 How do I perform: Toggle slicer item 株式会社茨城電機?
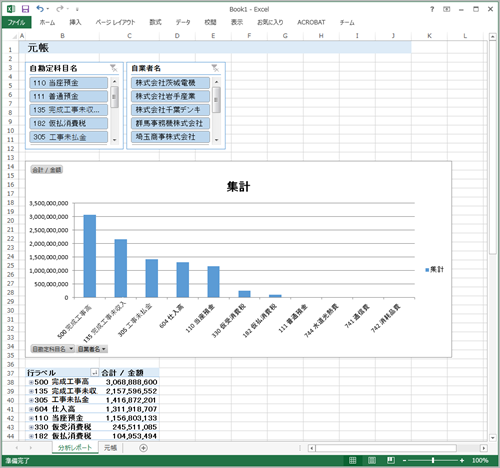(x=170, y=83)
